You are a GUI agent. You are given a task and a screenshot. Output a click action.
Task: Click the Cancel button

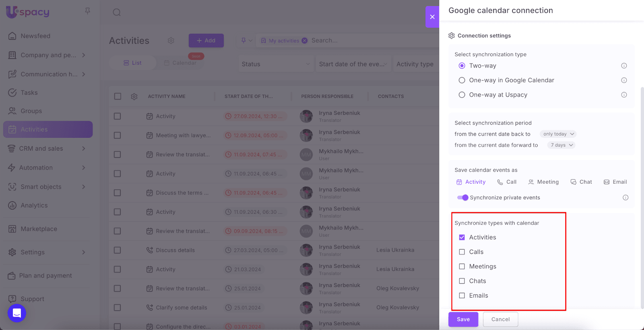point(500,319)
